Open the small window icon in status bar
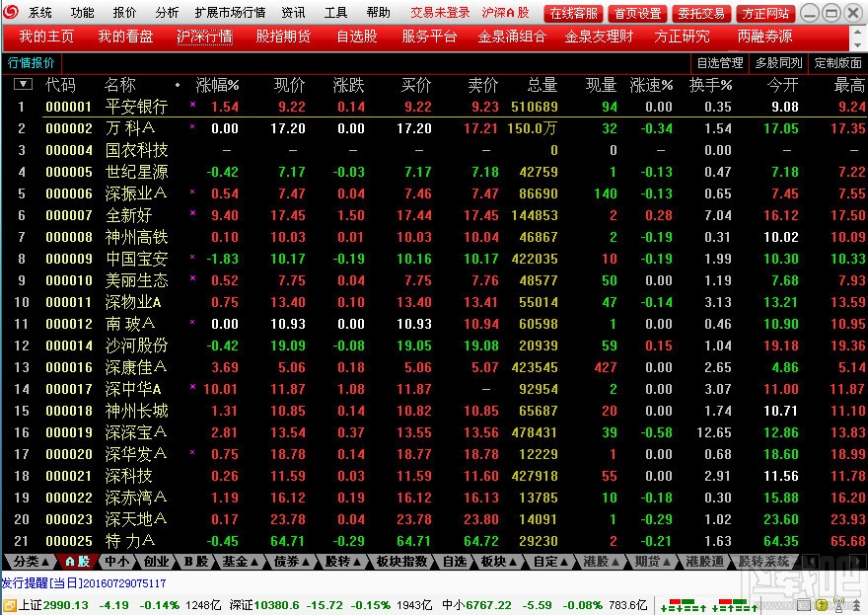The height and width of the screenshot is (615, 868). (x=804, y=603)
